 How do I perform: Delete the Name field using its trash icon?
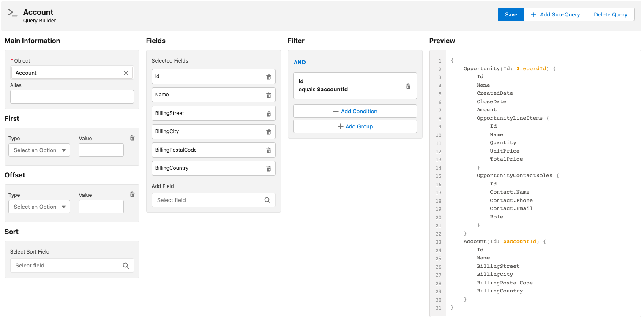269,95
